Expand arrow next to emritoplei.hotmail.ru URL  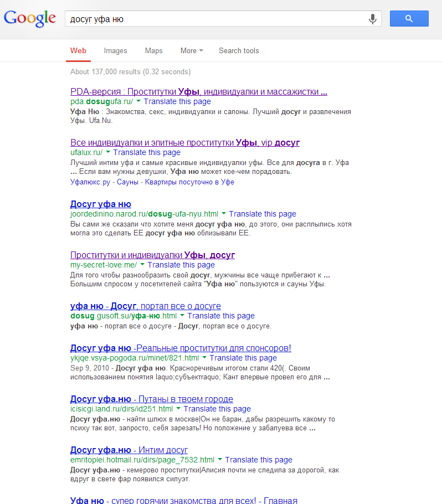click(220, 459)
